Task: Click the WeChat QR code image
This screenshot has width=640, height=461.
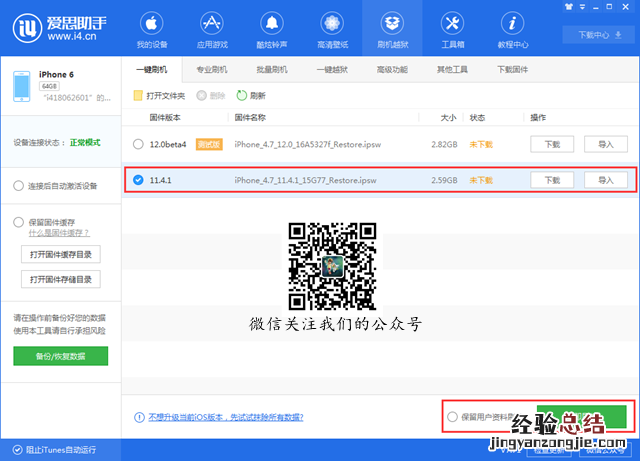Action: click(332, 266)
